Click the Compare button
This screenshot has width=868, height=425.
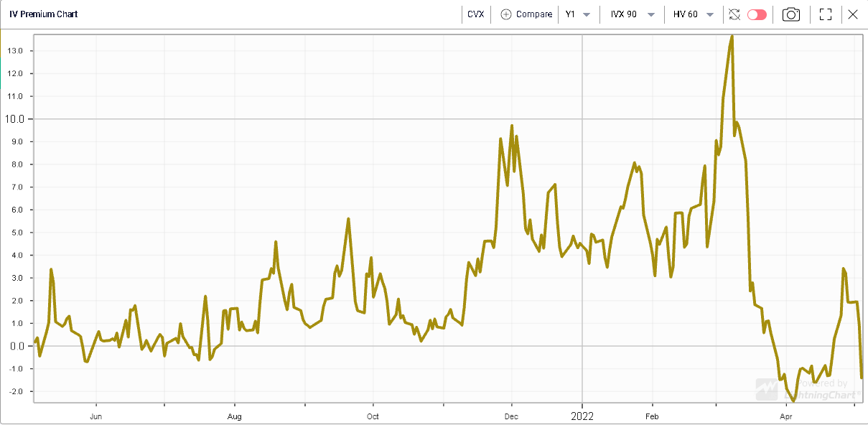click(x=526, y=14)
